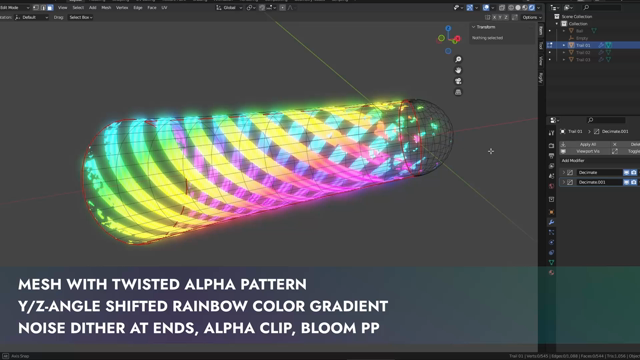Toggle viewport display of Decimate modifier
This screenshot has width=640, height=360.
point(626,173)
